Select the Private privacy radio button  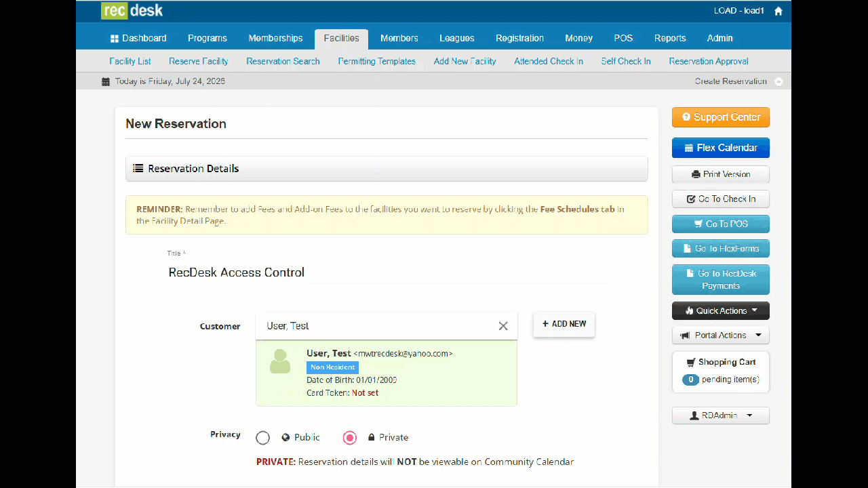350,438
